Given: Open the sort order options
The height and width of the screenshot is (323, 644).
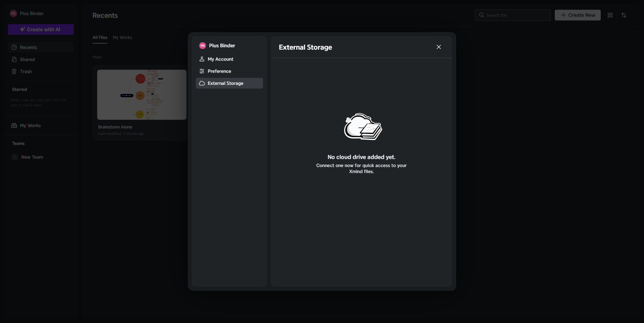Looking at the screenshot, I should click(x=624, y=15).
